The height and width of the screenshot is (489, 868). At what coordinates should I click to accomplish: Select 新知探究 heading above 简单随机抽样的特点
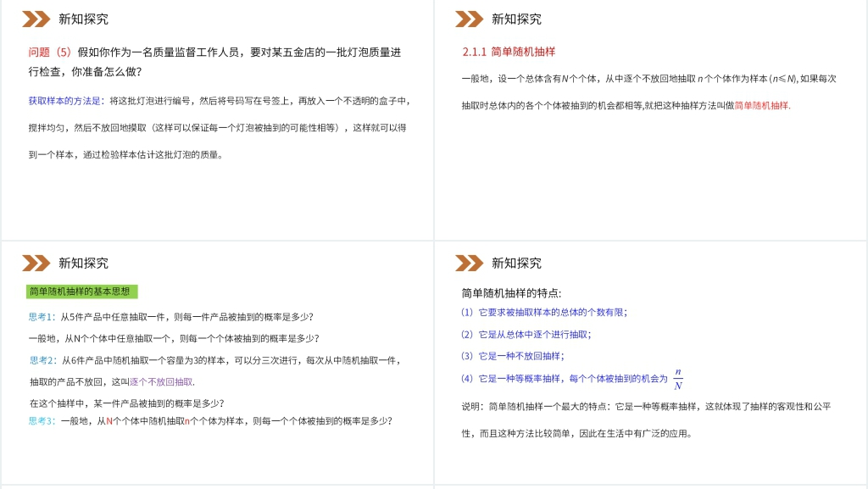pyautogui.click(x=516, y=264)
